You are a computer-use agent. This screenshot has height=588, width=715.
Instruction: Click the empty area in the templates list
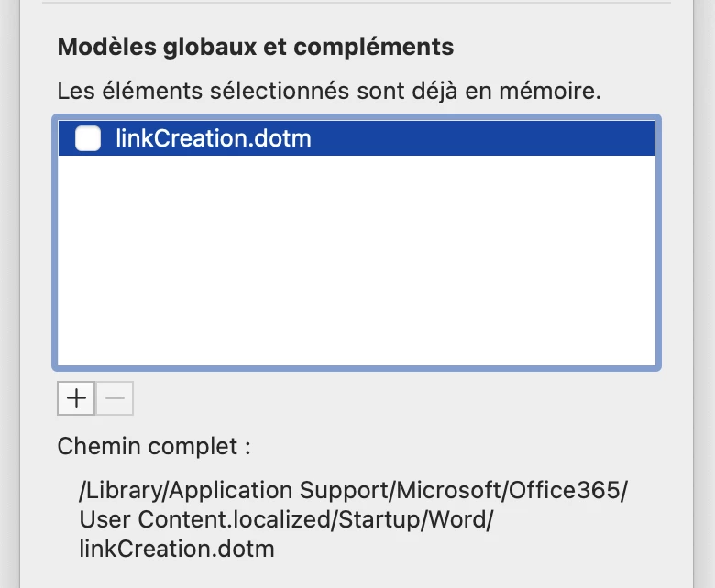coord(357,259)
